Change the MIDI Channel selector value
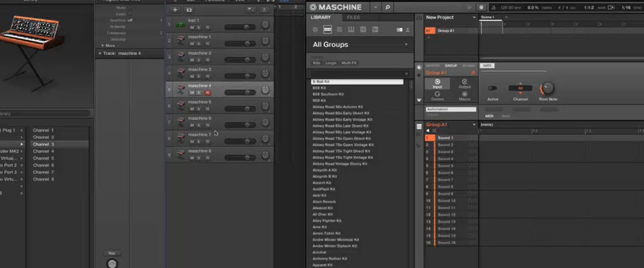Viewport: 644px width, 268px height. [521, 88]
